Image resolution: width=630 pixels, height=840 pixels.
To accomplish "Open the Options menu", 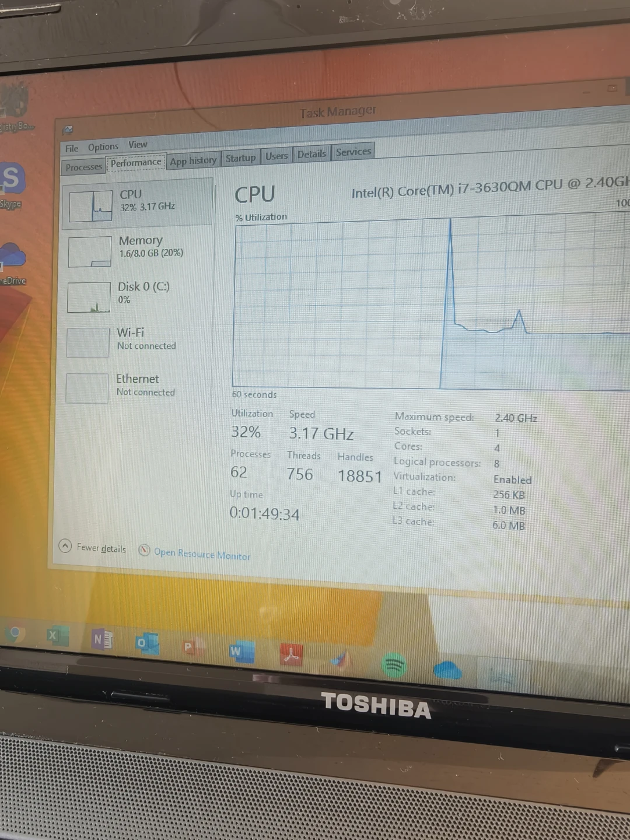I will click(x=103, y=146).
